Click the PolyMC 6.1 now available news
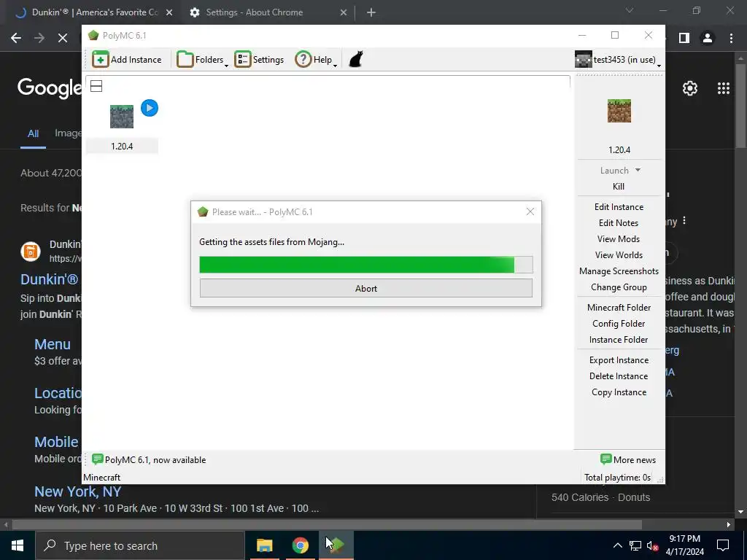 (x=149, y=459)
